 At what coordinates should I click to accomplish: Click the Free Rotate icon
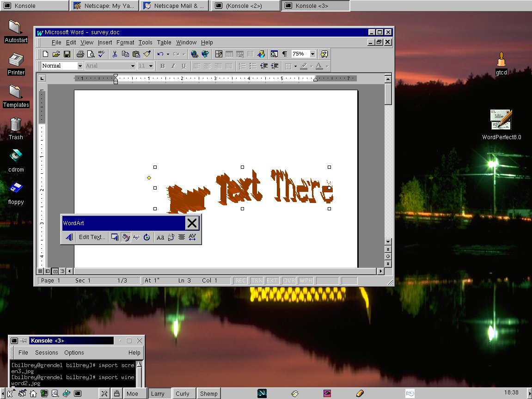[147, 237]
